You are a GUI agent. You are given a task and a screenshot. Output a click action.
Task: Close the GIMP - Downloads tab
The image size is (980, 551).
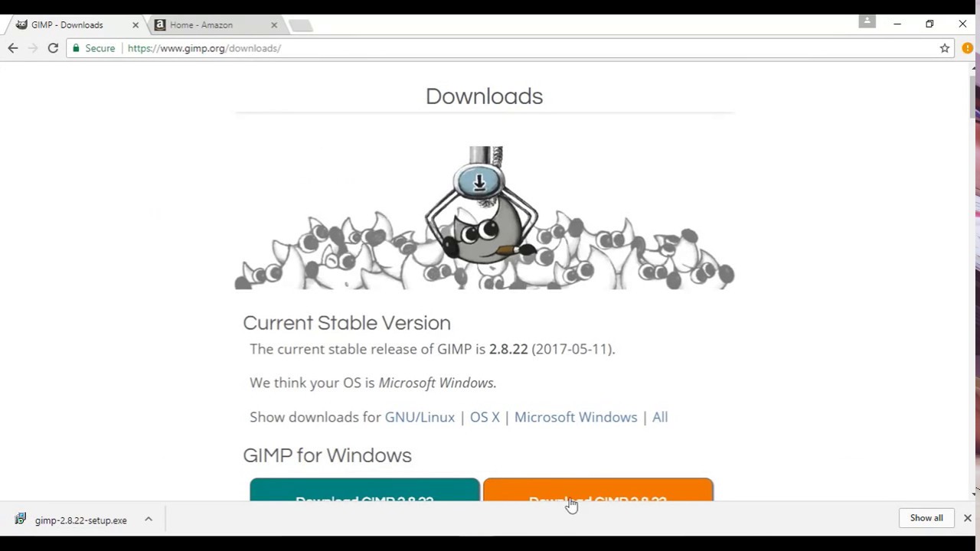click(x=136, y=25)
